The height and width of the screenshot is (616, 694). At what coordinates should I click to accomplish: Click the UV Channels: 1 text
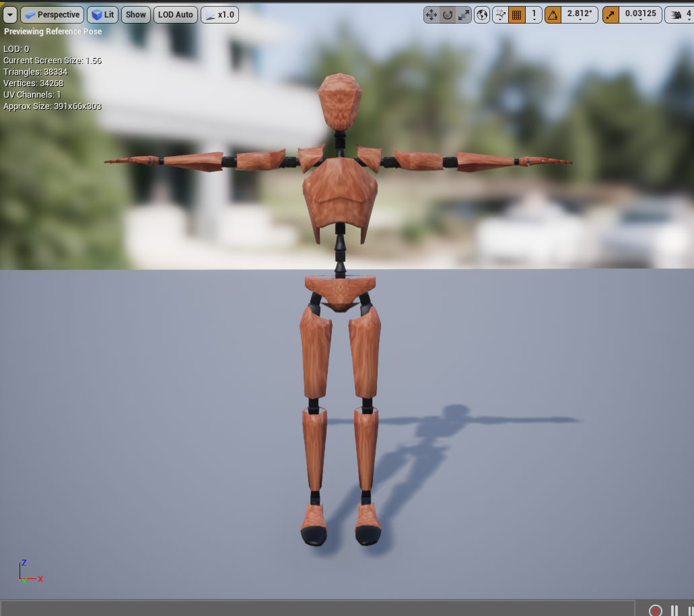point(32,95)
